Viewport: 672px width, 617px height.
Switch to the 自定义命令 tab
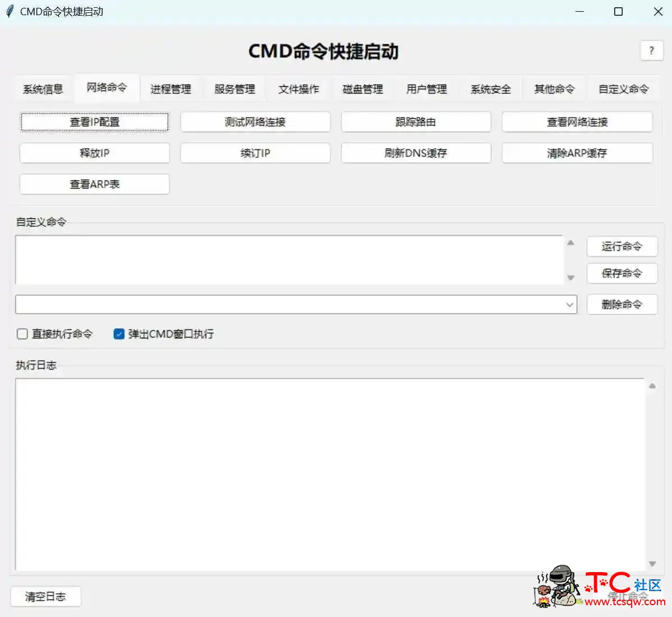click(623, 88)
